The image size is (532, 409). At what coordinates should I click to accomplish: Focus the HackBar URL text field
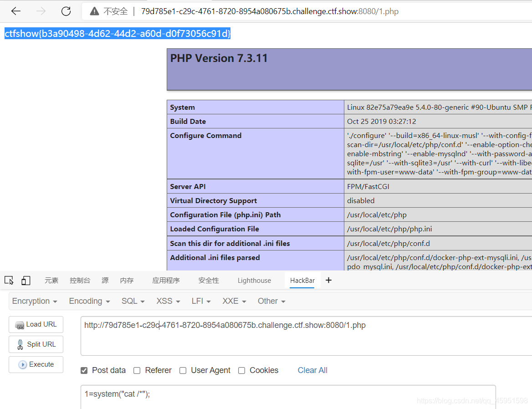click(307, 336)
